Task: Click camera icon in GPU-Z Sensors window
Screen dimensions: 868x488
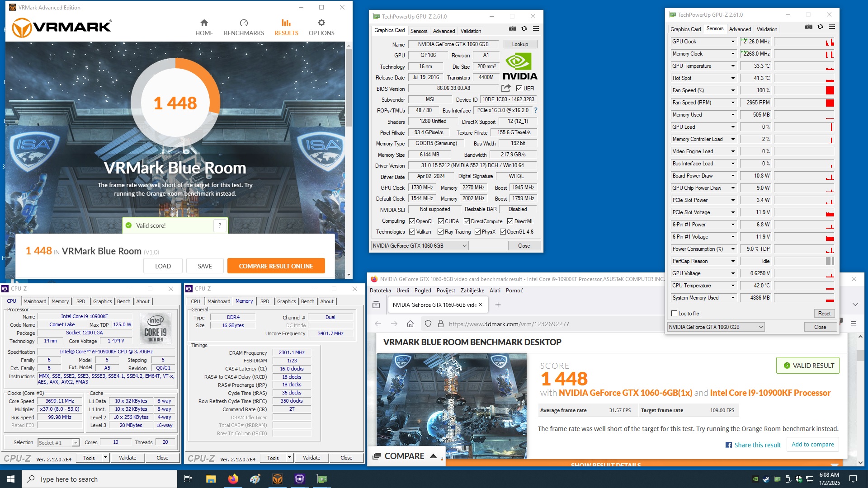Action: click(808, 27)
